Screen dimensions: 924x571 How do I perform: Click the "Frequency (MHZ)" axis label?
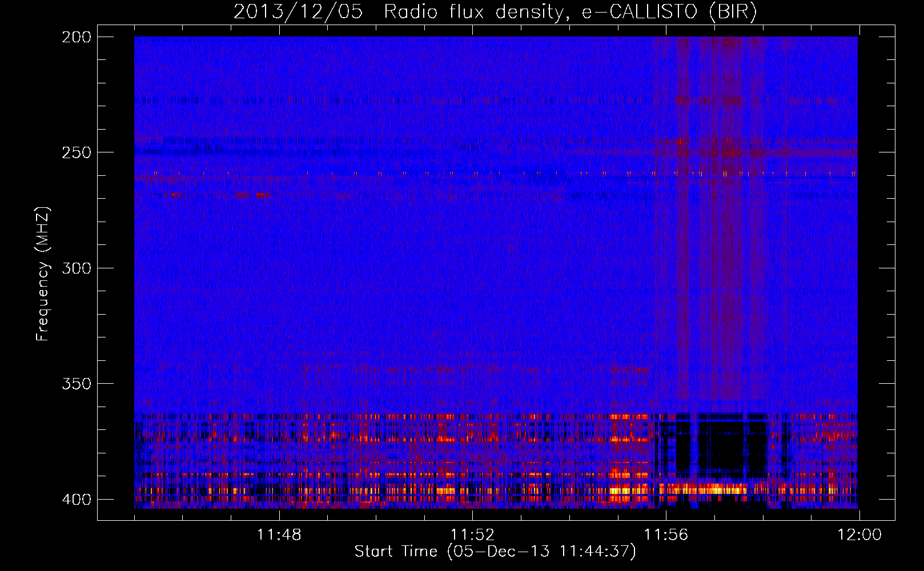[x=43, y=274]
